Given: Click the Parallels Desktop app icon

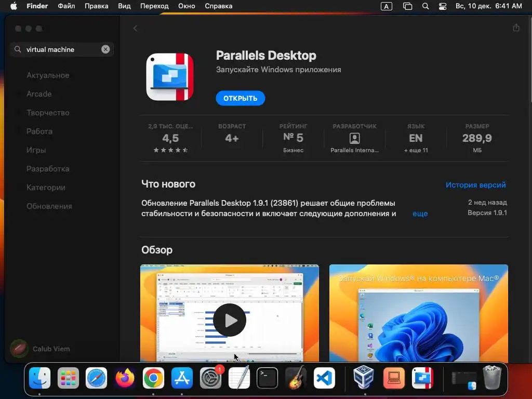Looking at the screenshot, I should click(x=170, y=77).
